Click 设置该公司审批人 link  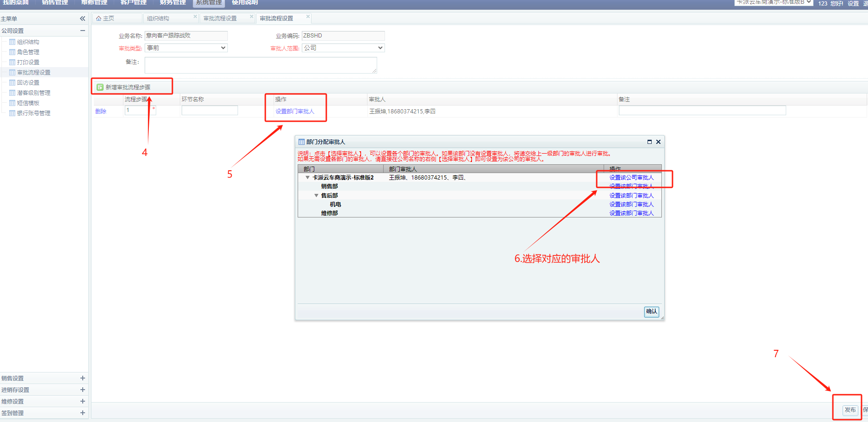point(631,178)
